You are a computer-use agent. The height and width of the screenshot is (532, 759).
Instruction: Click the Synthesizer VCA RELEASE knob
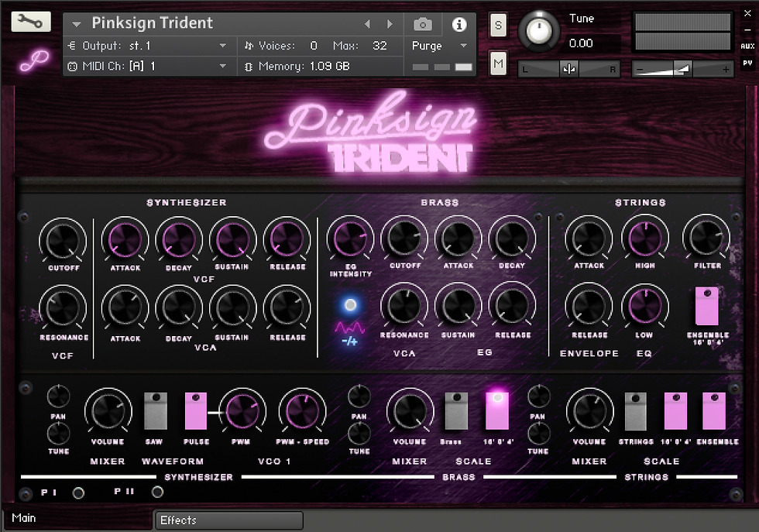click(287, 308)
